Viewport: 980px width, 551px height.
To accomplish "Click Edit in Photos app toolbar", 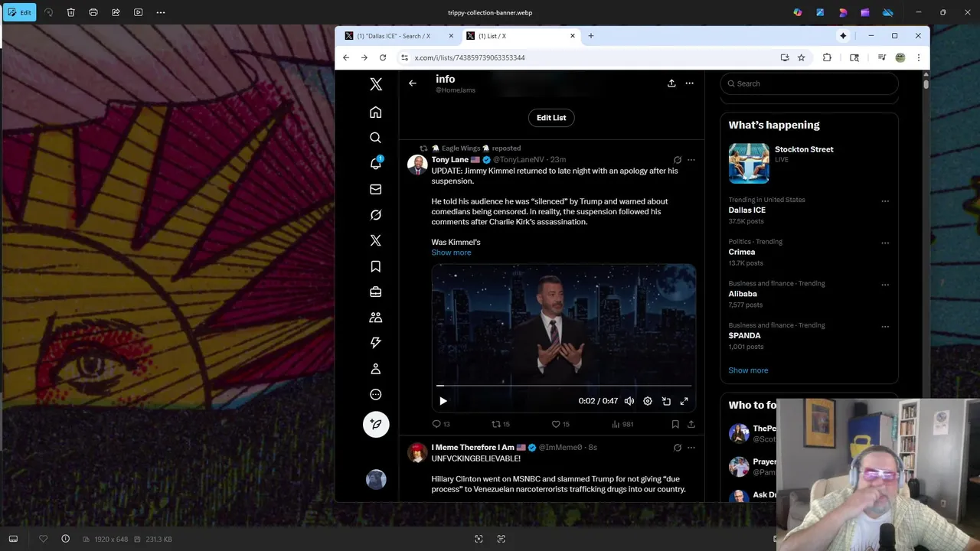I will pos(19,12).
